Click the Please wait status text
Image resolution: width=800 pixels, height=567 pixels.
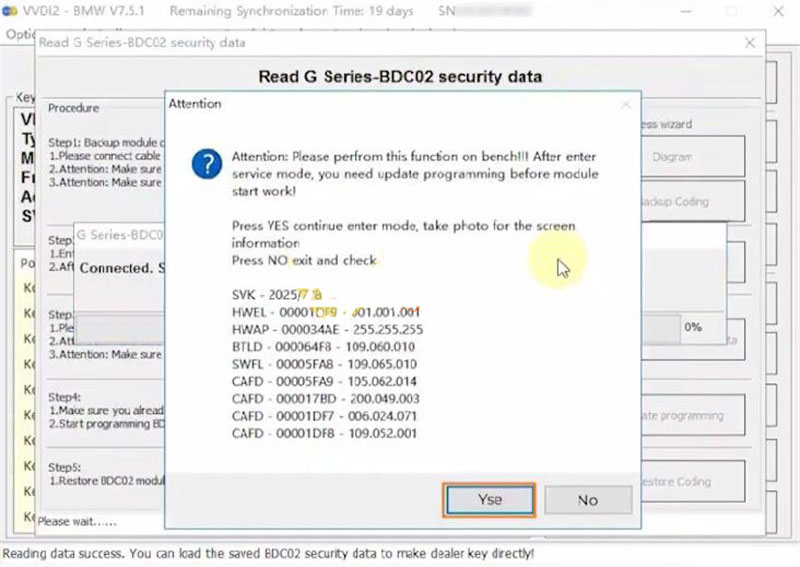(77, 522)
